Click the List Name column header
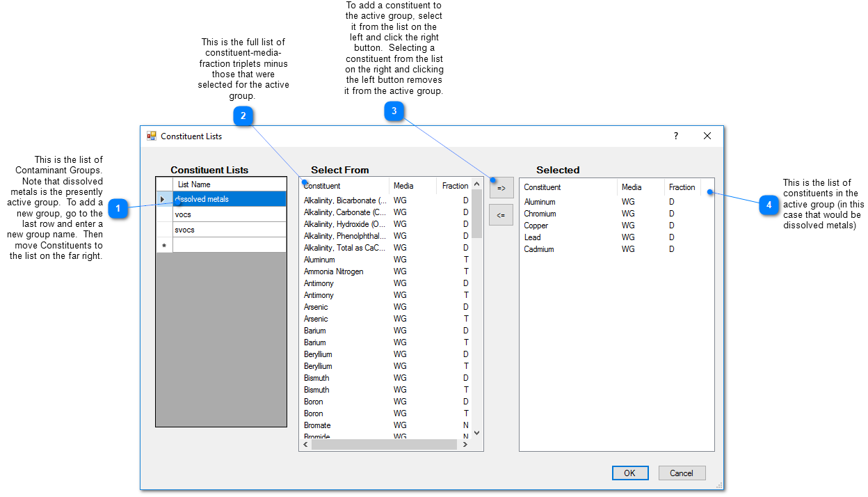The width and height of the screenshot is (868, 497). tap(228, 184)
